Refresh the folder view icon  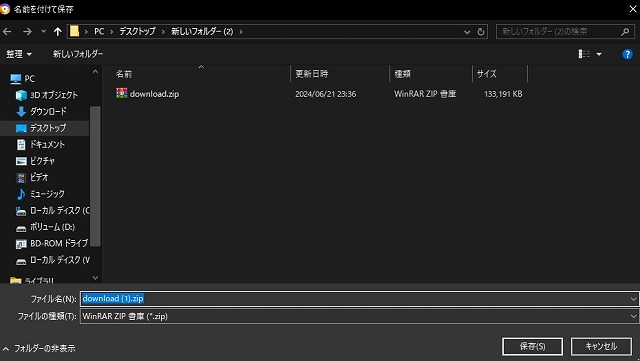(481, 32)
